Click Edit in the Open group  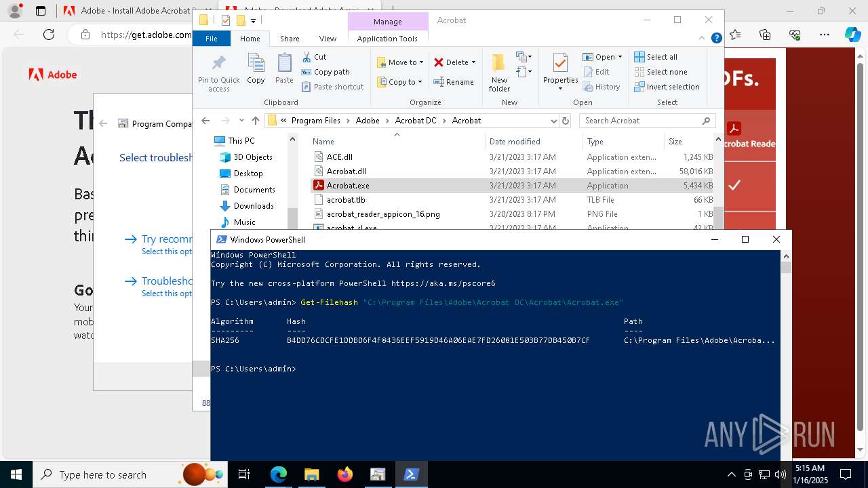click(x=595, y=72)
